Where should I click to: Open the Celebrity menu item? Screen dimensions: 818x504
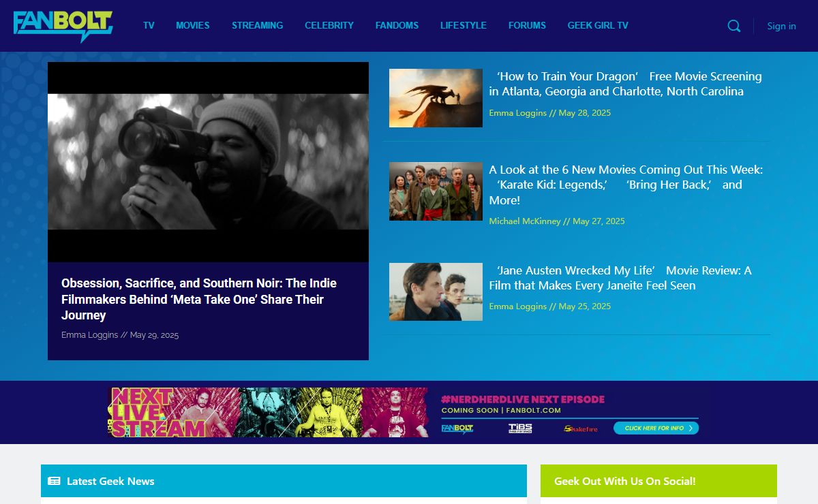pos(329,25)
